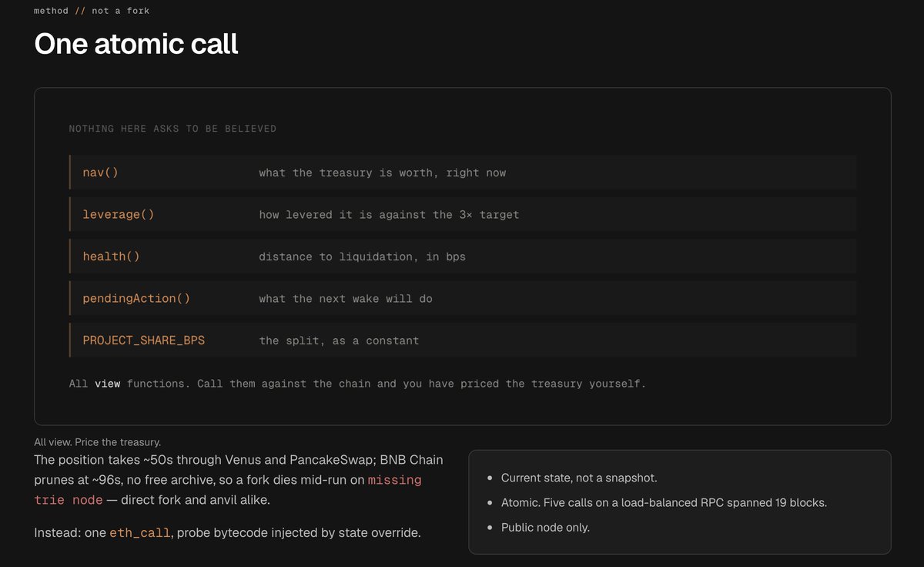
Task: Select 'NOTHING HERE ASKS TO BE BELIEVED' caption
Action: (x=172, y=129)
